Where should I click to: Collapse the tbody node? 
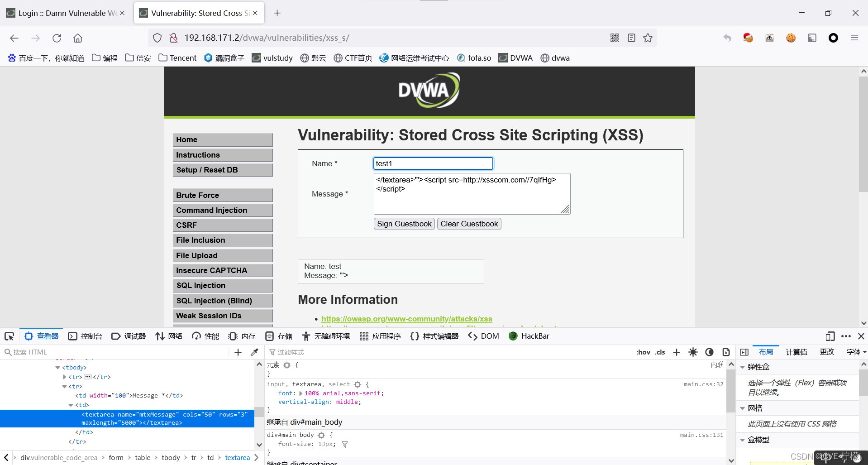tap(57, 368)
